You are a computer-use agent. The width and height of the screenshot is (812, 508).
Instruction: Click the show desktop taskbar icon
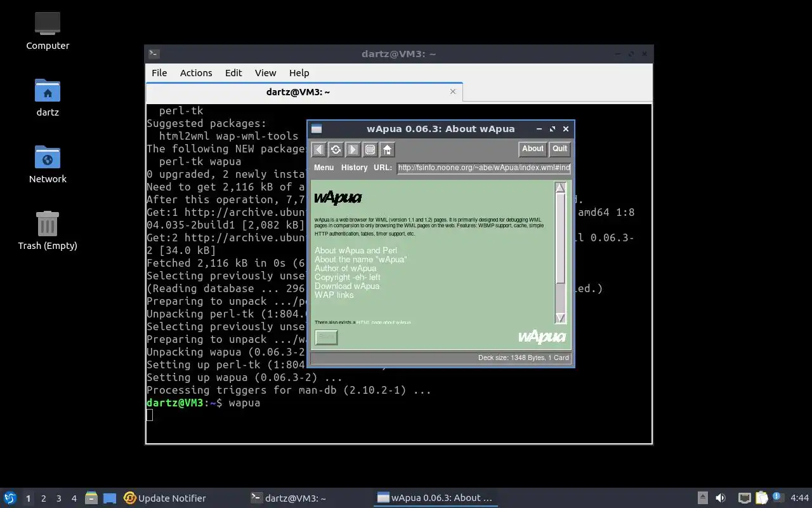(x=109, y=498)
